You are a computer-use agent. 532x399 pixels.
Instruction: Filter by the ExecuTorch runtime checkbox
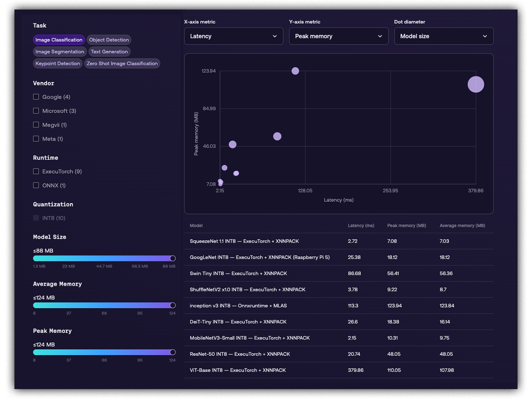click(x=36, y=171)
